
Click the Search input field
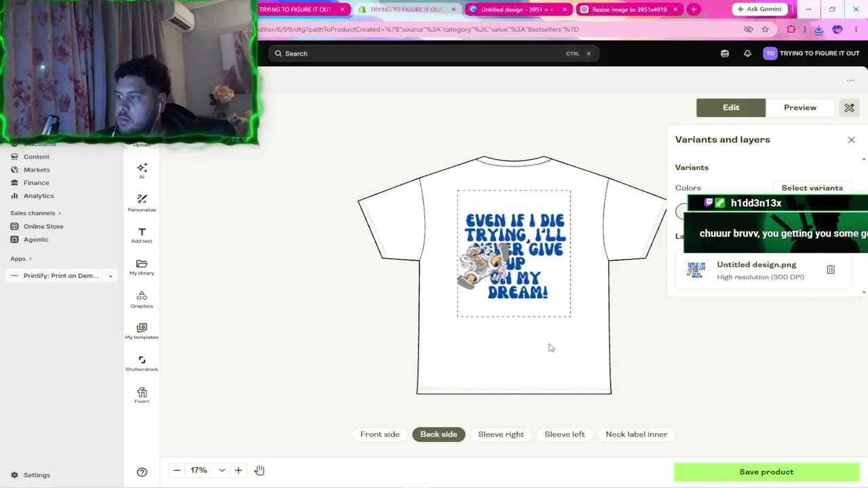(x=433, y=54)
